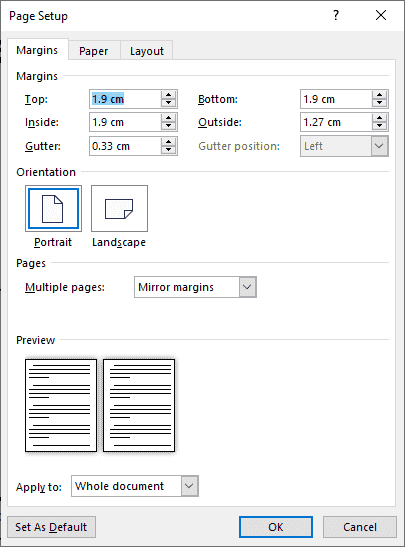Decrease Bottom margin with down arrow
Screen dimensions: 405x547
coord(380,103)
